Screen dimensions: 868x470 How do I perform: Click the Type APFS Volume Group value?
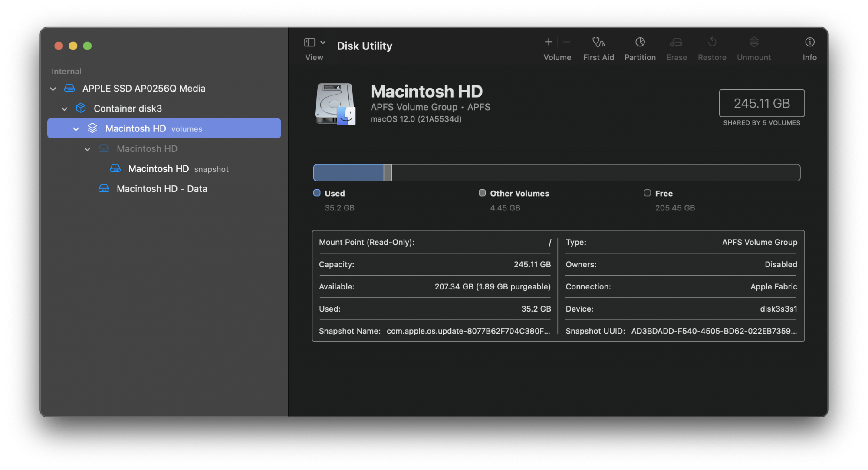pos(759,243)
